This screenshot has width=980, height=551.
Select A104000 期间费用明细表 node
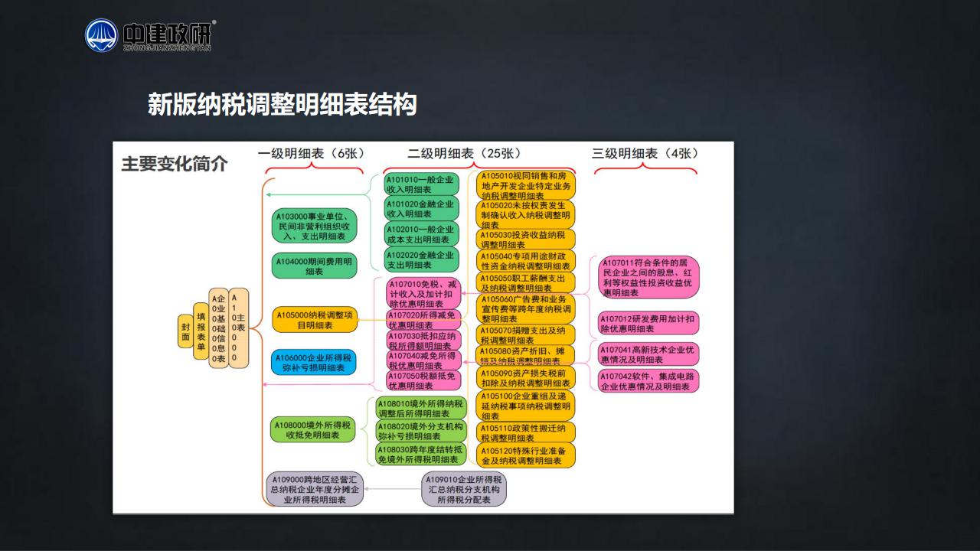coord(315,266)
